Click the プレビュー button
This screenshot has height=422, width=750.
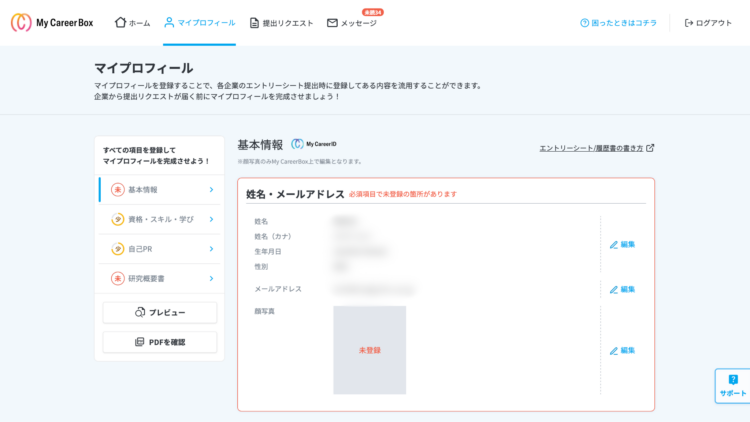pyautogui.click(x=160, y=312)
